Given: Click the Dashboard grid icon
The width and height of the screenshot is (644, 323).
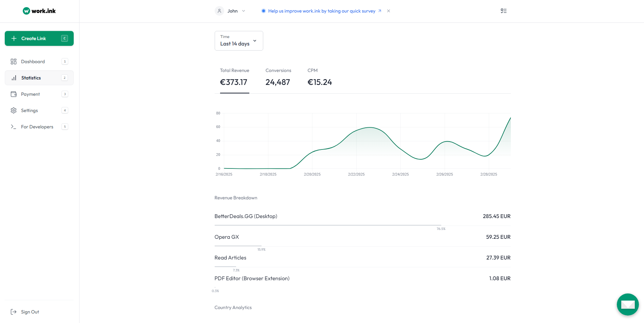Looking at the screenshot, I should point(14,61).
